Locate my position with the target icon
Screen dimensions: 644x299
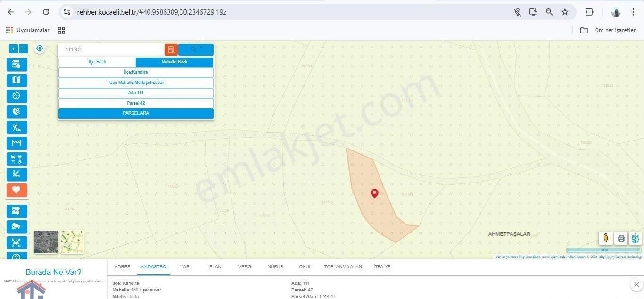coord(40,48)
